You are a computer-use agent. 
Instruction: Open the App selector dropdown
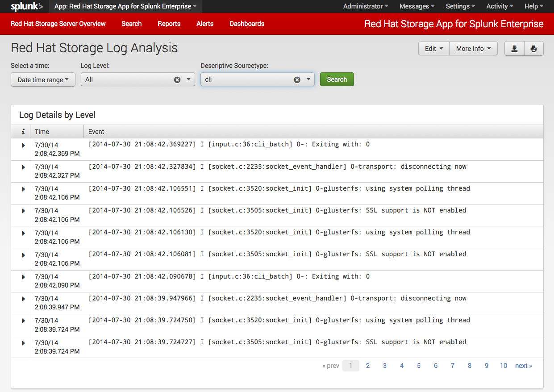pyautogui.click(x=125, y=6)
